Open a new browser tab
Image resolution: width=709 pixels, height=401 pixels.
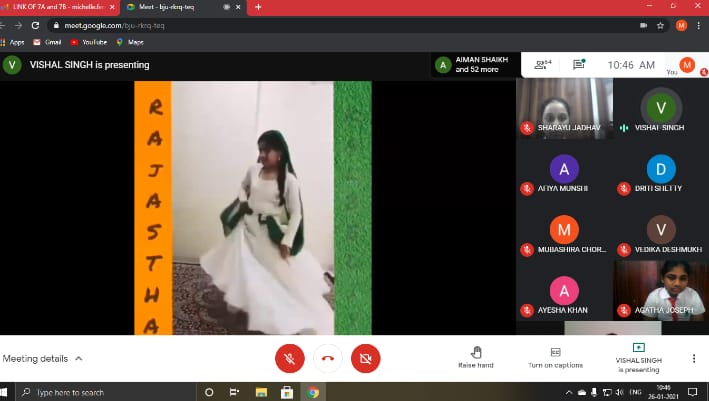point(258,7)
